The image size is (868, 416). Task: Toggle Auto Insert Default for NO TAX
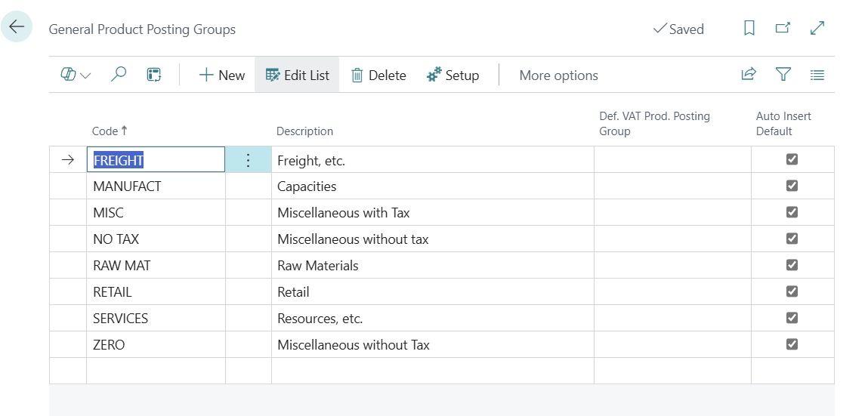coord(792,239)
